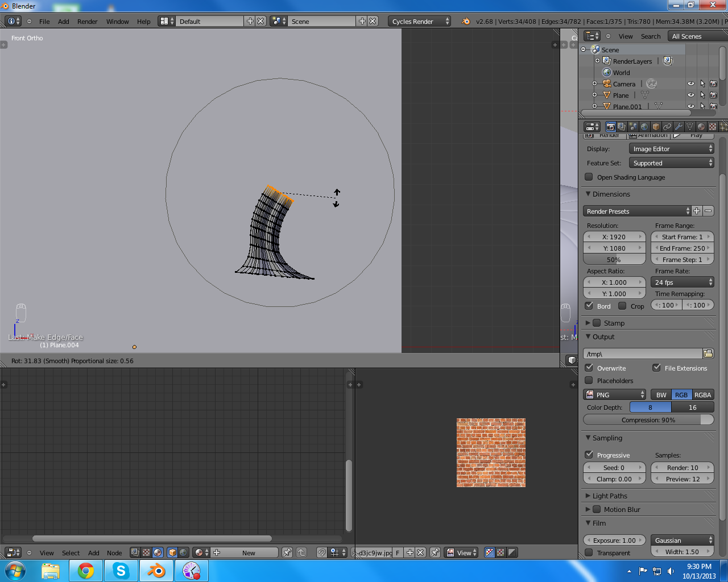
Task: Click the Object Constraints chain icon
Action: point(667,127)
